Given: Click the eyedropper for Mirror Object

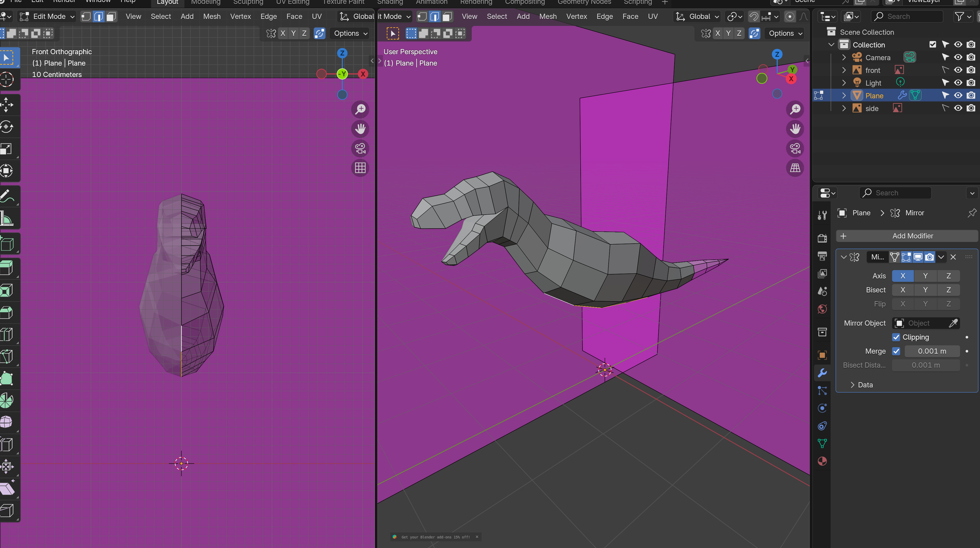Looking at the screenshot, I should [x=953, y=323].
